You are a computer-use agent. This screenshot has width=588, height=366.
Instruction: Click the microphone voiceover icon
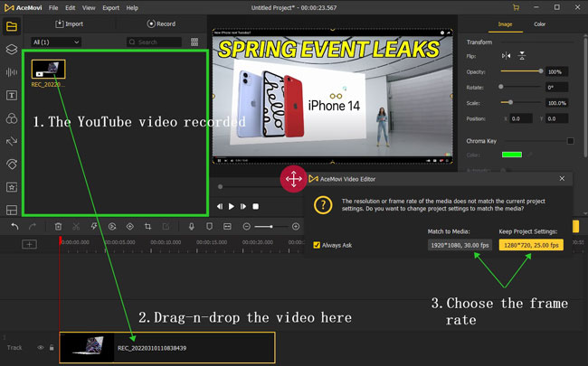(192, 226)
